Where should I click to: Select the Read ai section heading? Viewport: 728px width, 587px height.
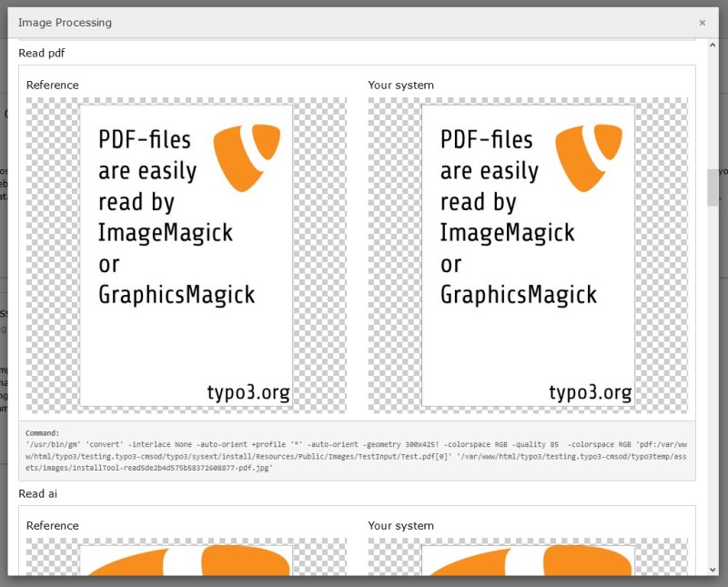(38, 493)
